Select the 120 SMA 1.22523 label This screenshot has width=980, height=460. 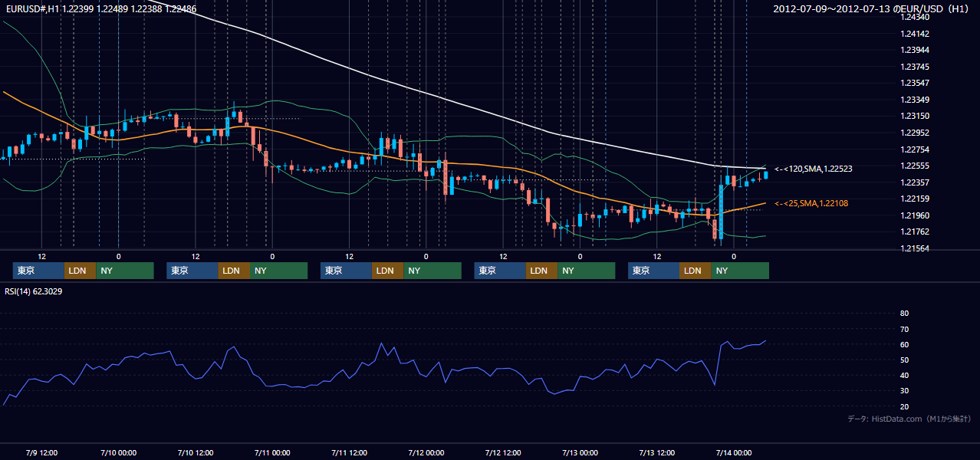pos(814,169)
